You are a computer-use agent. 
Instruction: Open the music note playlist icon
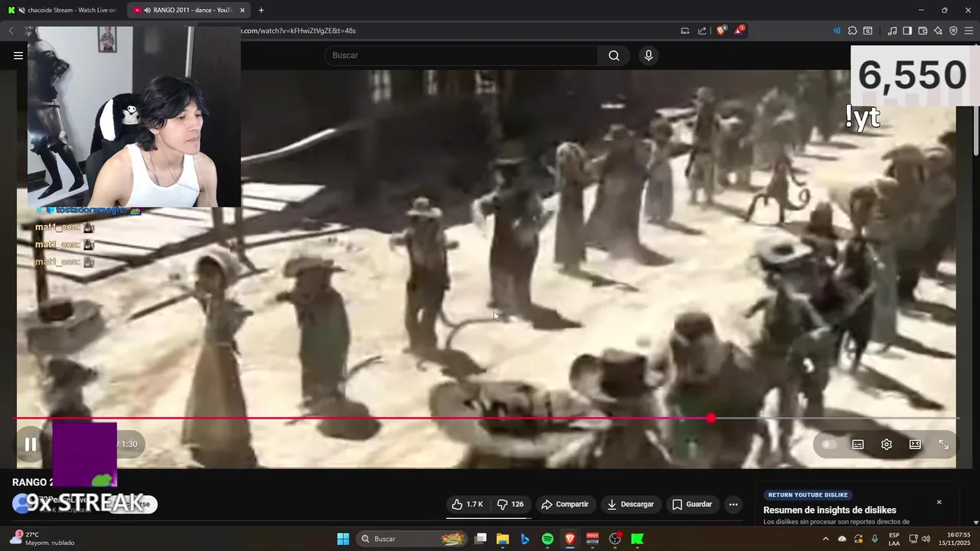point(892,31)
